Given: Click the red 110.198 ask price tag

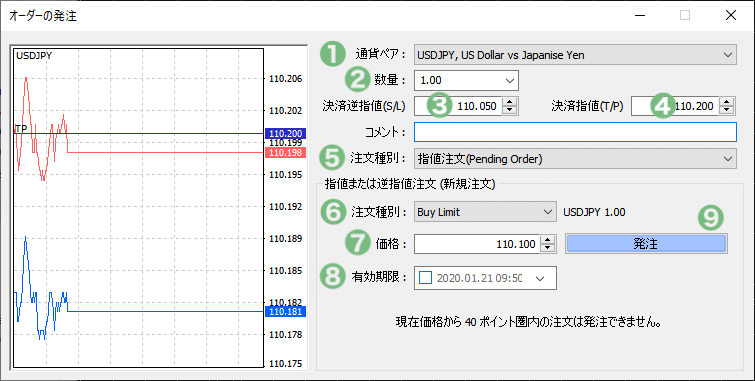Looking at the screenshot, I should [286, 153].
